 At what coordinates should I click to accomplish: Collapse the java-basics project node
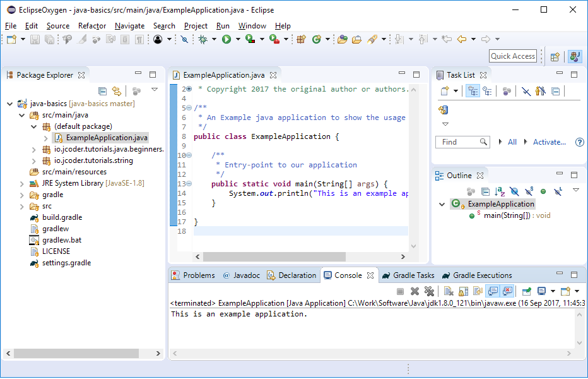[10, 104]
